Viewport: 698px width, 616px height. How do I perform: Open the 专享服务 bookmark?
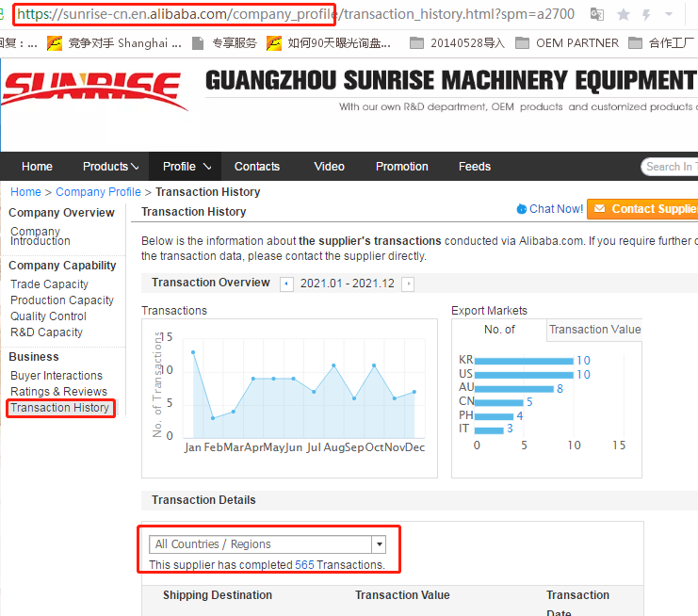[x=224, y=43]
